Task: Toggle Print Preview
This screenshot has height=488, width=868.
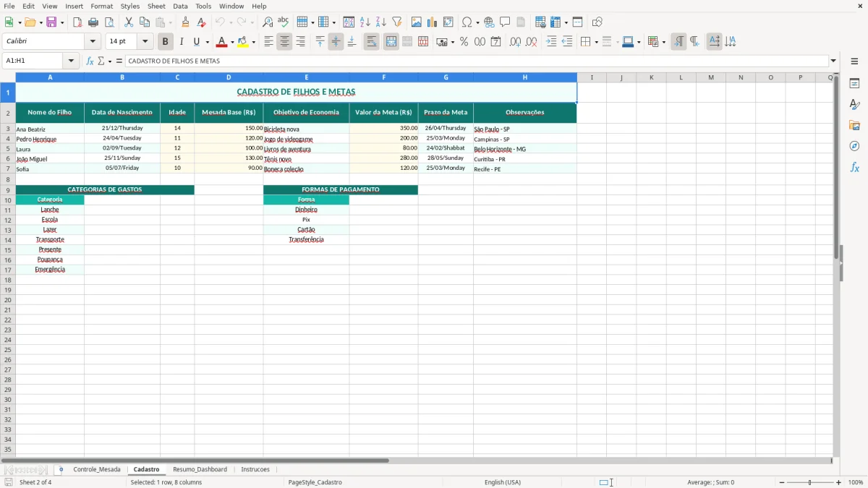Action: point(109,22)
